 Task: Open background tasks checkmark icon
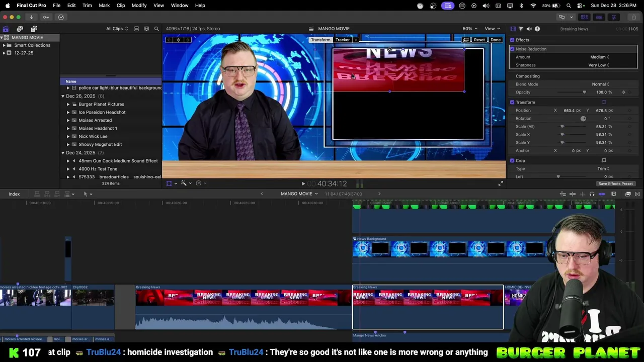coord(61,17)
